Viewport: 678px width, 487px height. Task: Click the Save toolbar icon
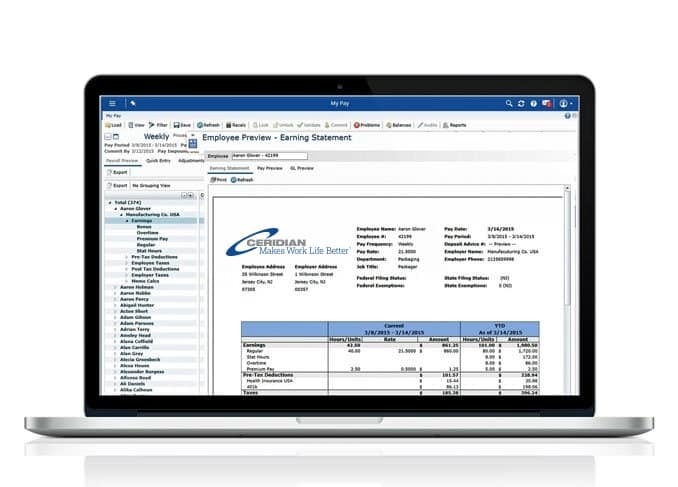coord(181,125)
